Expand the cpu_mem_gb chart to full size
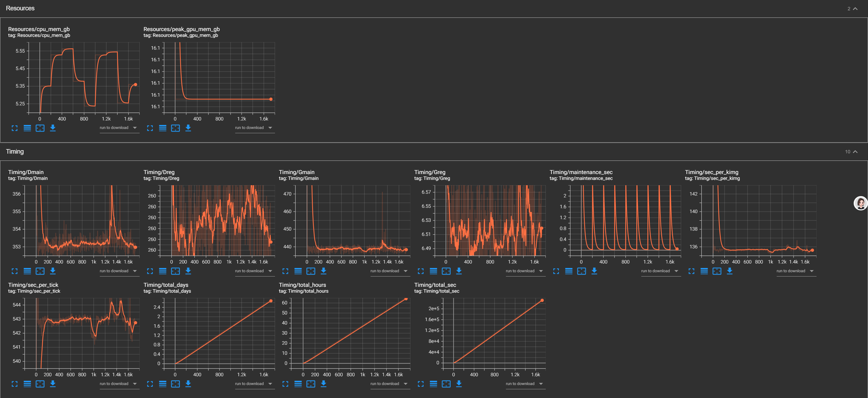868x398 pixels. 15,128
